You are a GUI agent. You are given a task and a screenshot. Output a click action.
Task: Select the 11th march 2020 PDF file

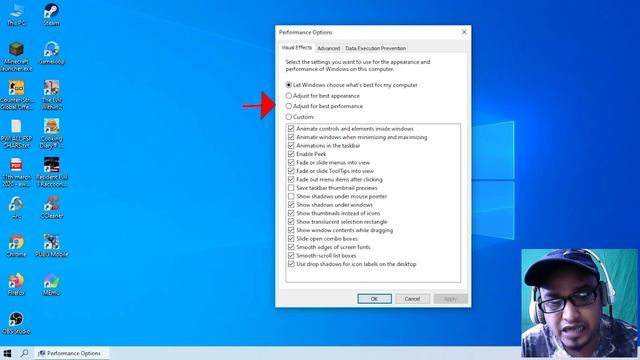[16, 172]
